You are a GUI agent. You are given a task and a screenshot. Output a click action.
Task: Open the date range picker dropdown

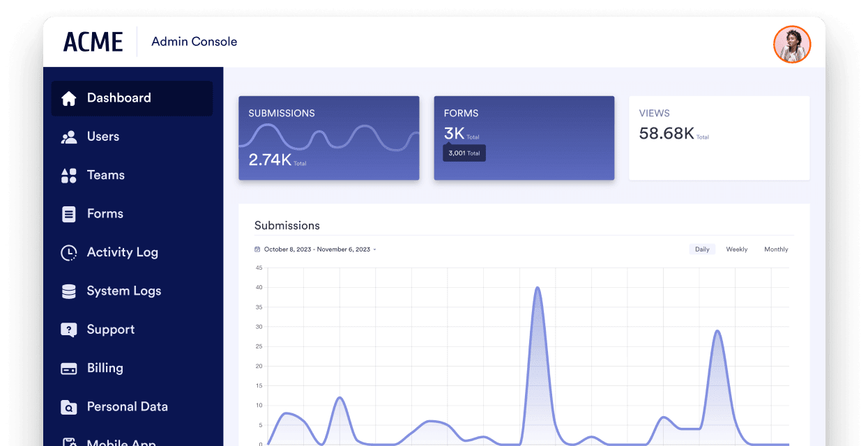[x=319, y=249]
